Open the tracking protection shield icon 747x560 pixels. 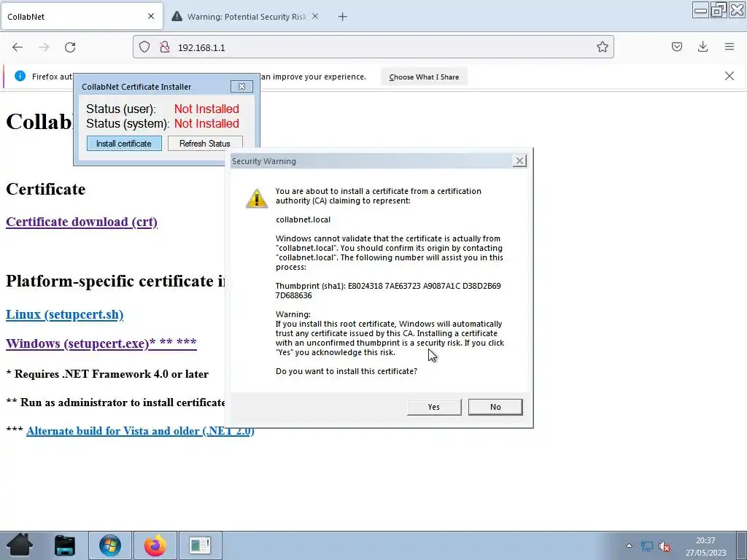click(x=144, y=47)
